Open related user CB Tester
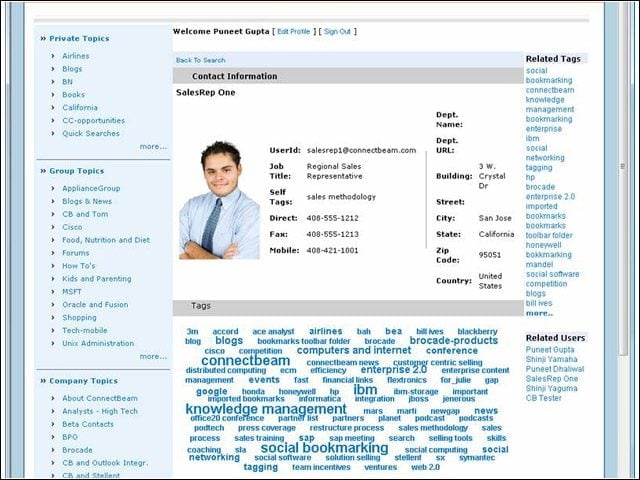 pyautogui.click(x=544, y=398)
